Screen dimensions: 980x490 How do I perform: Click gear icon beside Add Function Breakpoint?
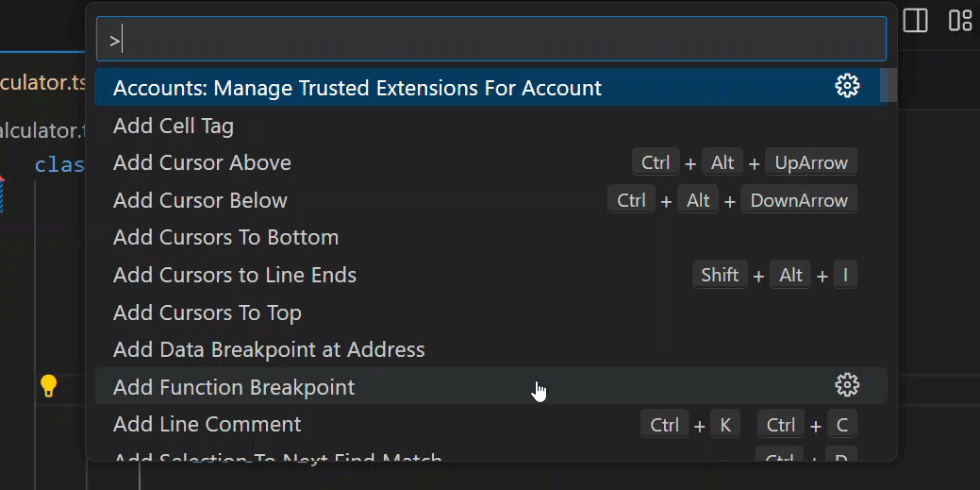click(x=847, y=385)
